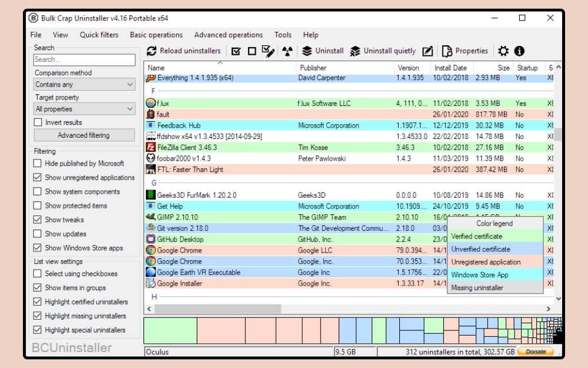Image resolution: width=588 pixels, height=368 pixels.
Task: Click the select-all checked box toolbar icon
Action: (x=236, y=51)
